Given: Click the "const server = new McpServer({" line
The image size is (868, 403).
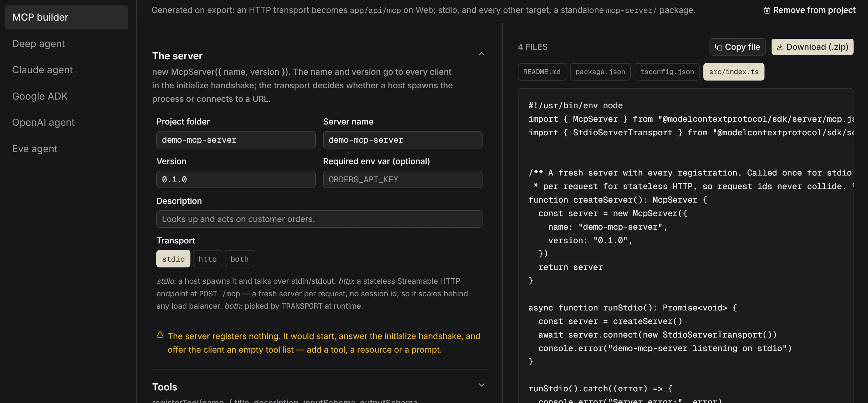Looking at the screenshot, I should tap(612, 213).
